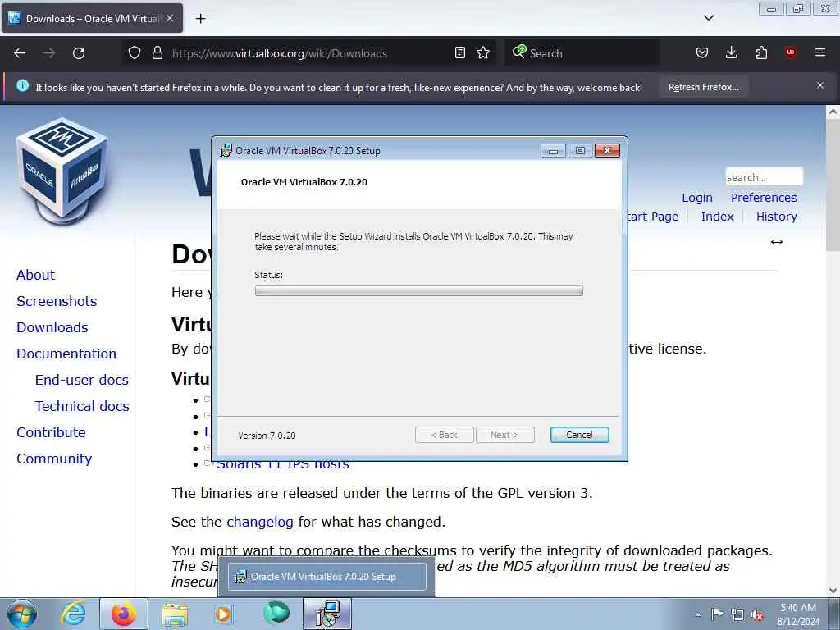Image resolution: width=840 pixels, height=630 pixels.
Task: Open the Community sidebar link
Action: pyautogui.click(x=54, y=459)
